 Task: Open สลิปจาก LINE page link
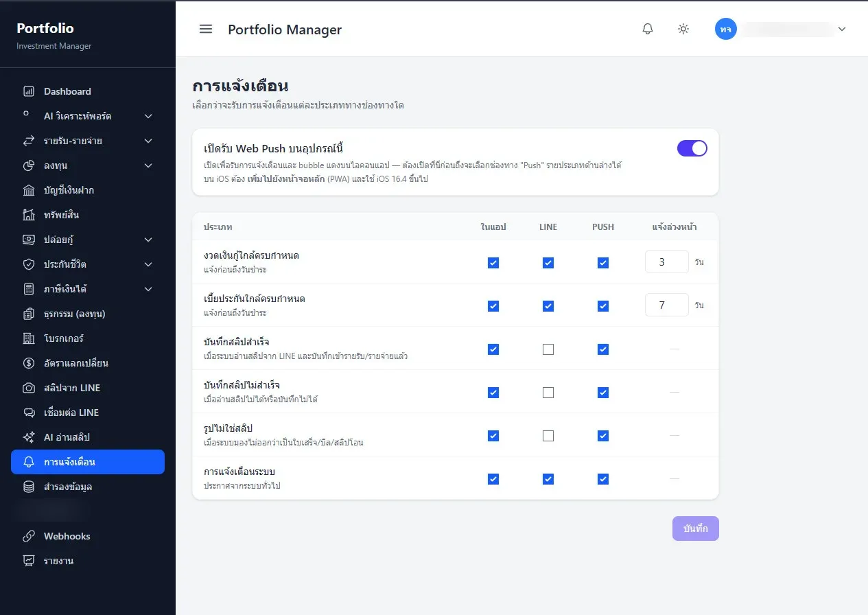[x=88, y=388]
